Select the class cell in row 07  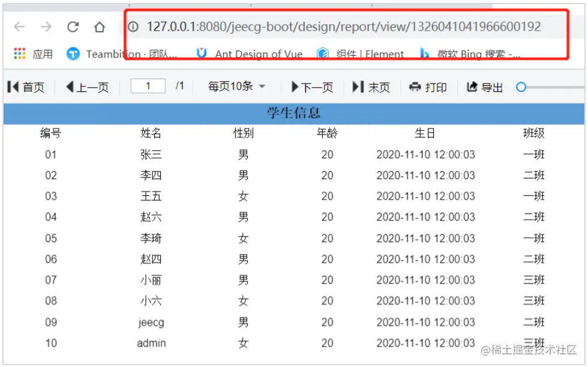(533, 279)
